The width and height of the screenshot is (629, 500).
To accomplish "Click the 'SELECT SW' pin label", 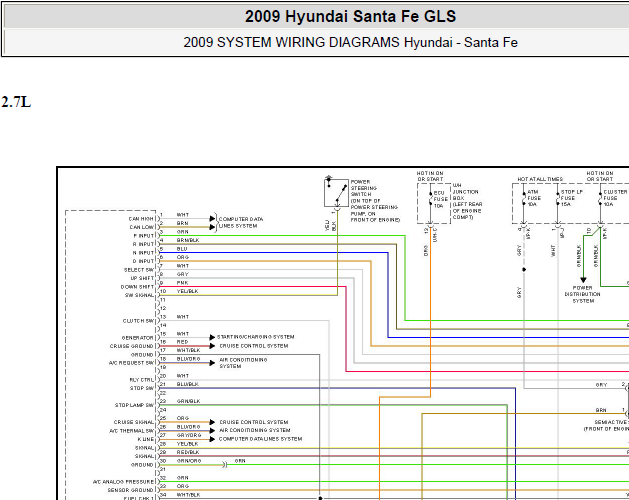I will point(139,270).
